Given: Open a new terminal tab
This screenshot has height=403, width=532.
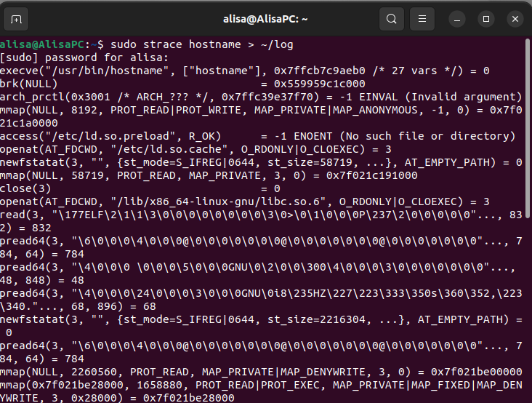Looking at the screenshot, I should tap(16, 19).
